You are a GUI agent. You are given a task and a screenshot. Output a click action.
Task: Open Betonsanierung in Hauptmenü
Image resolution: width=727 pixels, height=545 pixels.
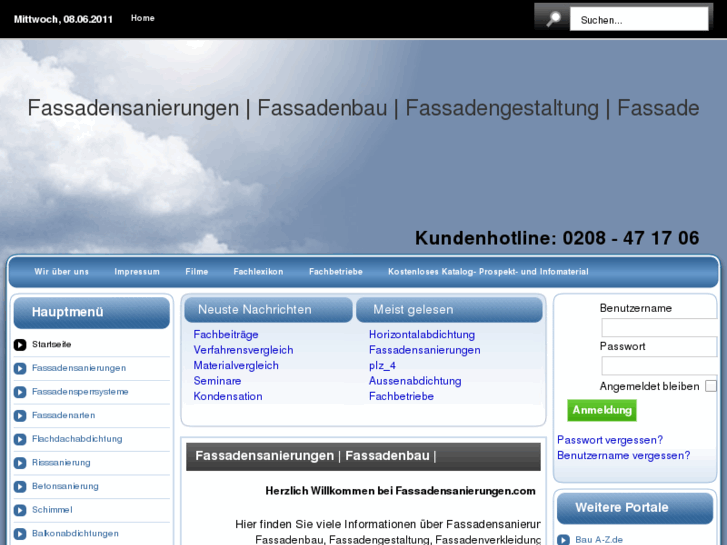pyautogui.click(x=65, y=487)
